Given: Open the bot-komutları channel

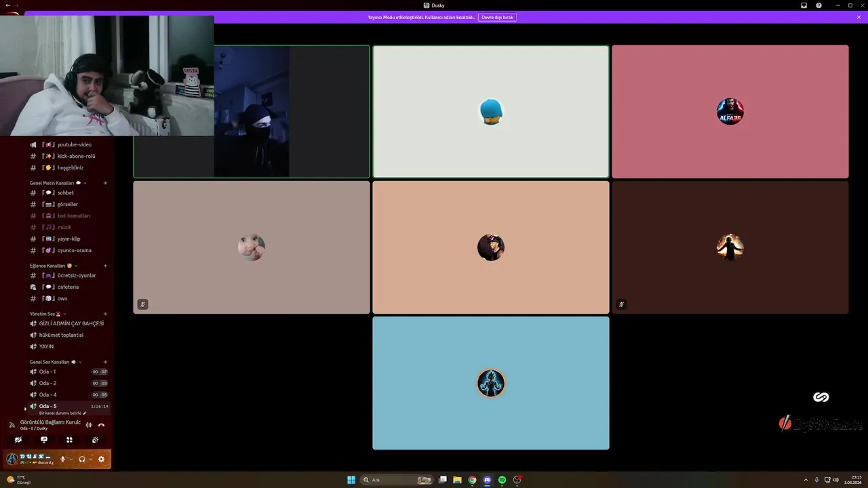Looking at the screenshot, I should tap(68, 216).
